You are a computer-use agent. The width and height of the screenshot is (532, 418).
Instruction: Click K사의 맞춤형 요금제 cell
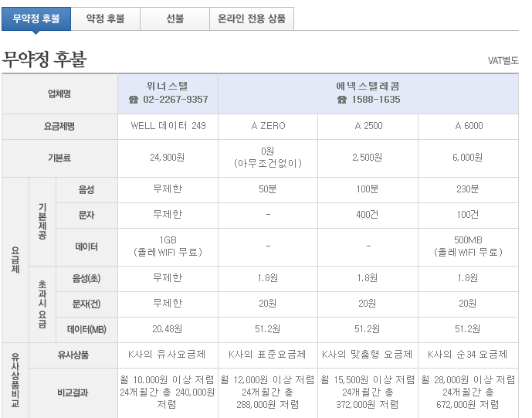pyautogui.click(x=368, y=355)
